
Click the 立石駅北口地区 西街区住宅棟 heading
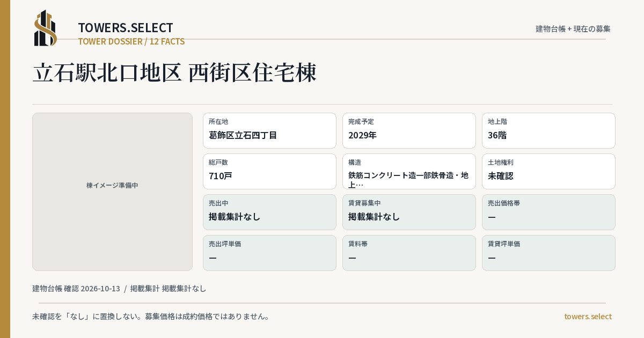pos(174,72)
